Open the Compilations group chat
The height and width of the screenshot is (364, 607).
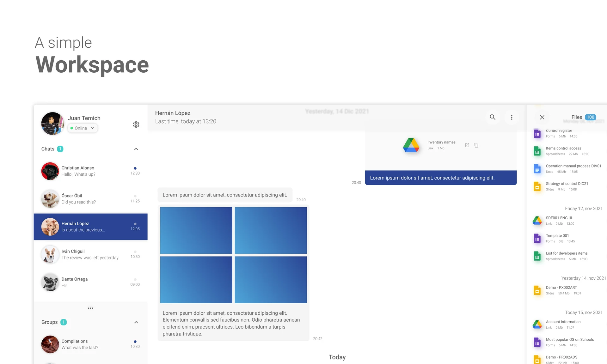91,344
